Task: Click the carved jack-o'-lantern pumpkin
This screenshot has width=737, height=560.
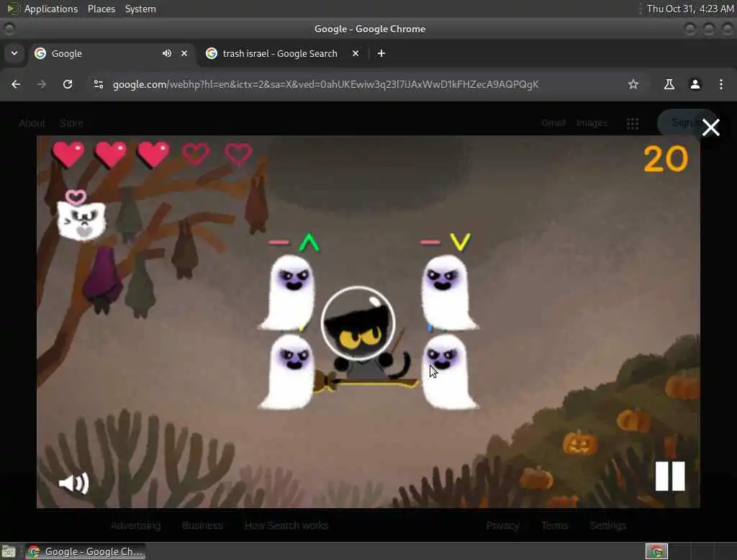Action: (x=580, y=443)
